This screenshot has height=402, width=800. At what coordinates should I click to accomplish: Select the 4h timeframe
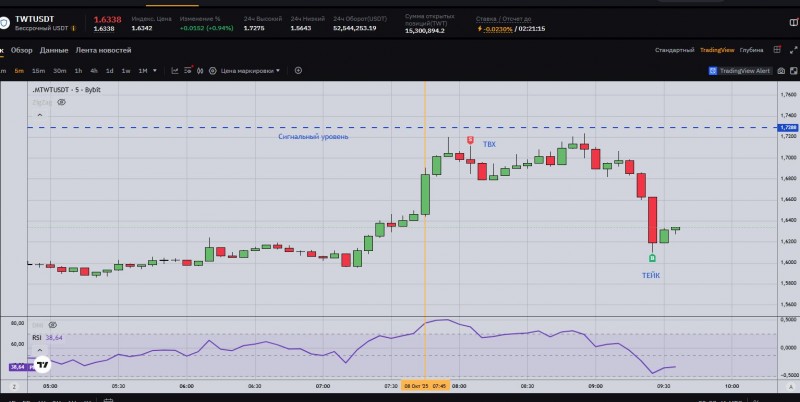(94, 71)
